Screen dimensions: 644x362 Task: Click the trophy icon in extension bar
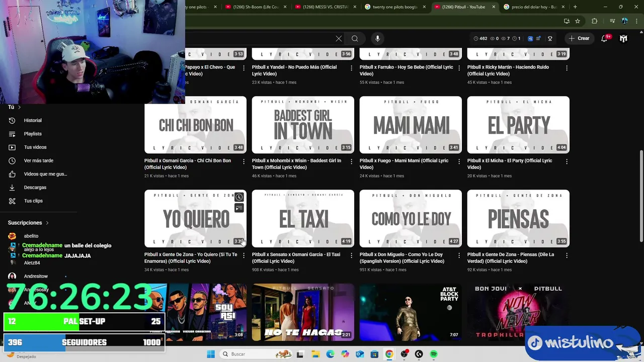[x=550, y=38]
